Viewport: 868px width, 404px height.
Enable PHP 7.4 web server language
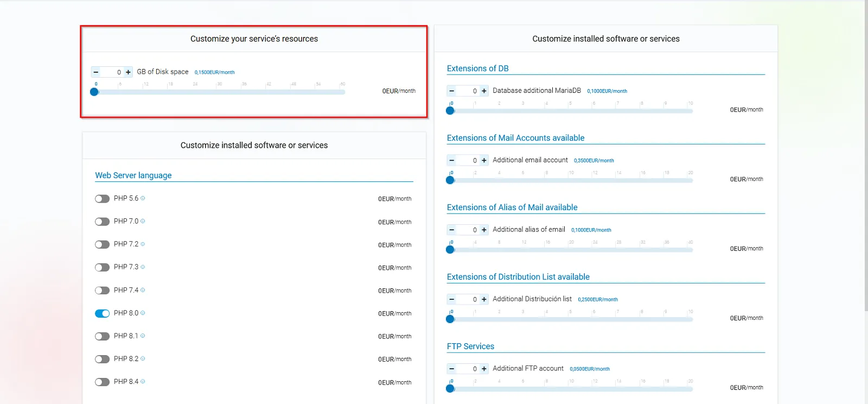tap(102, 291)
